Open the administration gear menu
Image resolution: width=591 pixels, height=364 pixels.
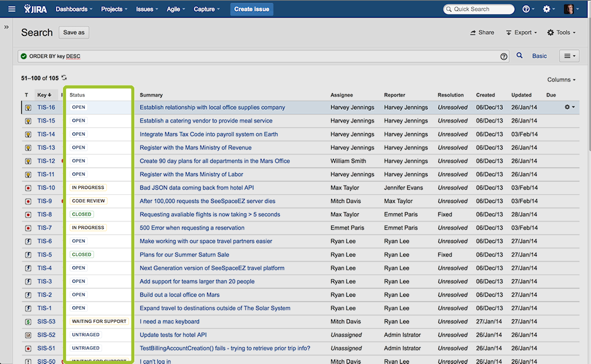click(549, 9)
